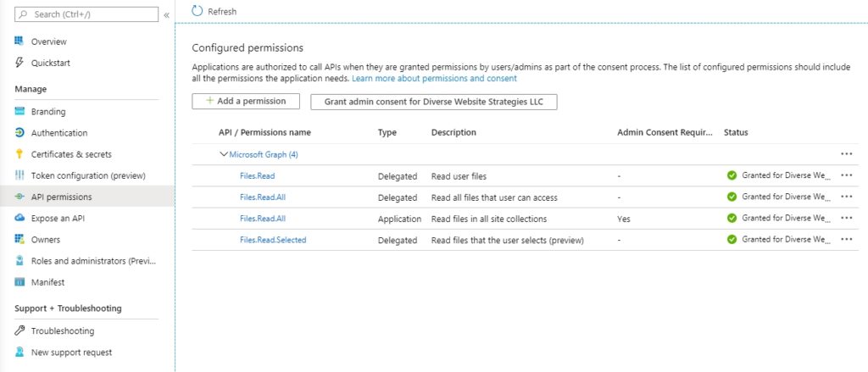Click the Admin Consent Required column header
This screenshot has height=372, width=868.
[665, 132]
